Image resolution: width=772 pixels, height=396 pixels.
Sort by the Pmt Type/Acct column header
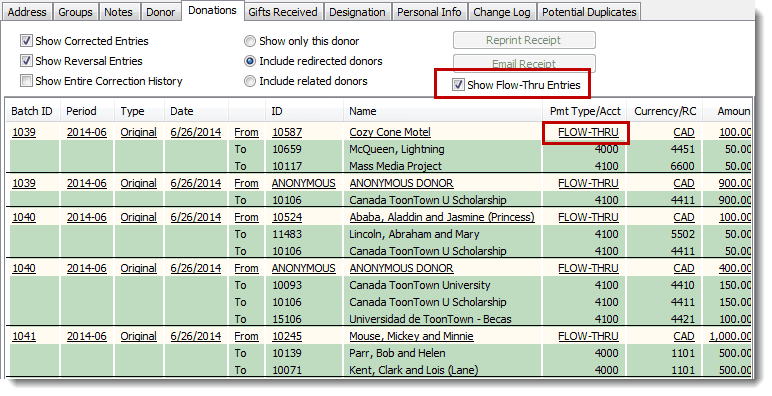click(x=585, y=111)
